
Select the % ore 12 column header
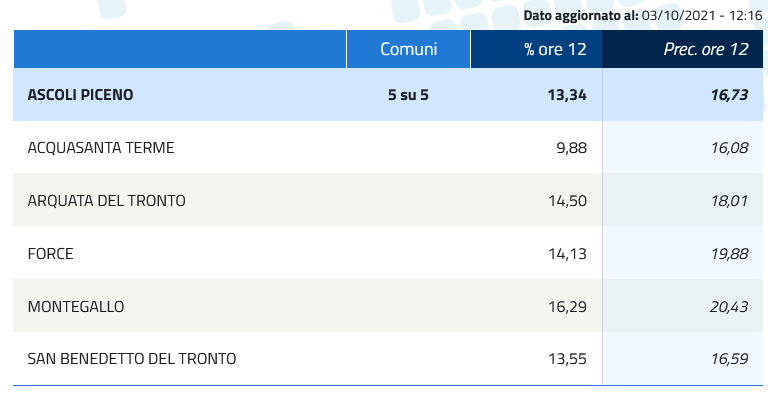pos(536,49)
